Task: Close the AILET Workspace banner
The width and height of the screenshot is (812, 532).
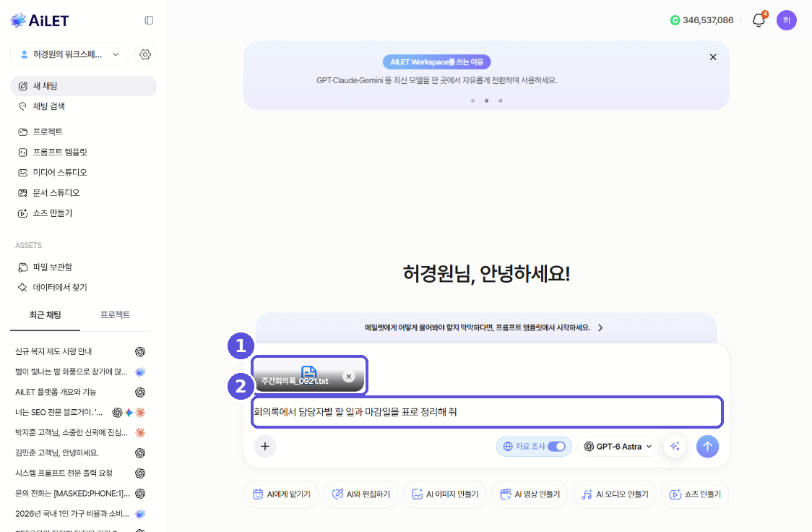Action: (x=713, y=57)
